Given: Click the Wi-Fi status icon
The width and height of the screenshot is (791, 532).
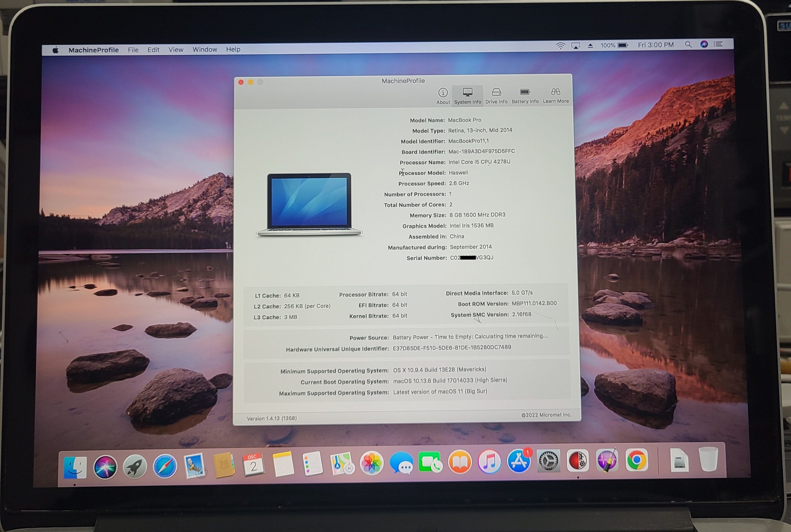Looking at the screenshot, I should point(560,46).
